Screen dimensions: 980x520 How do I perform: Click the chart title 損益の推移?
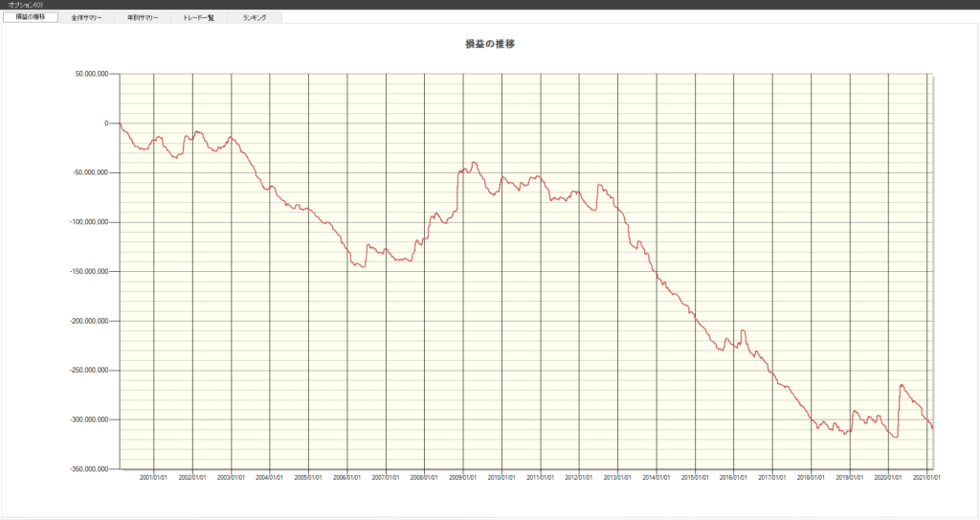[x=490, y=44]
